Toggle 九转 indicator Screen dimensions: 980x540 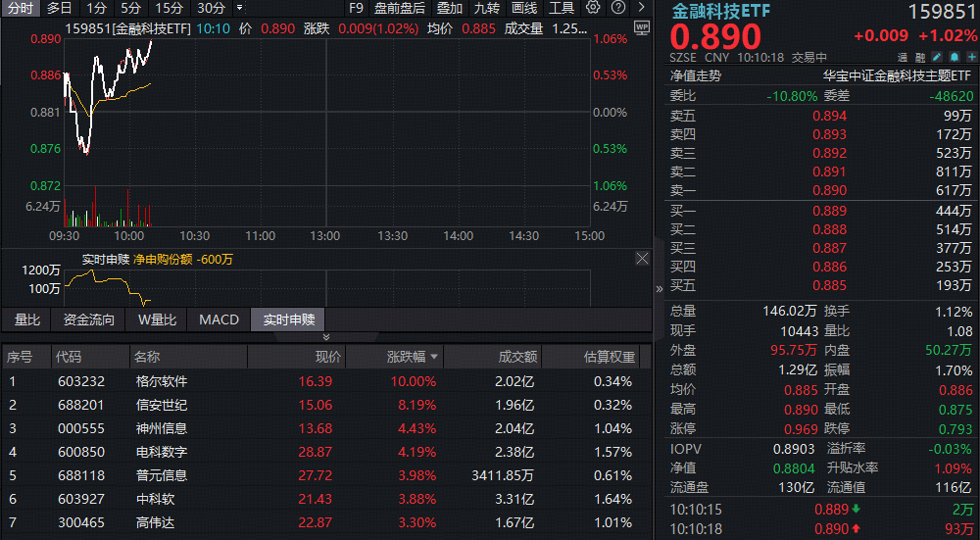click(487, 8)
